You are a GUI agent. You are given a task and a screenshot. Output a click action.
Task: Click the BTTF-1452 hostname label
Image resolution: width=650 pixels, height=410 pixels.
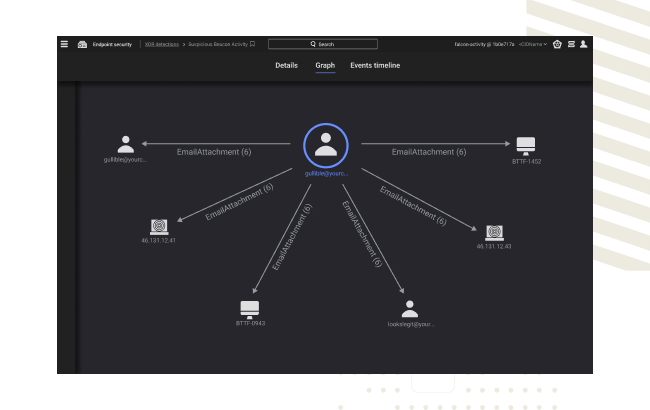coord(526,162)
